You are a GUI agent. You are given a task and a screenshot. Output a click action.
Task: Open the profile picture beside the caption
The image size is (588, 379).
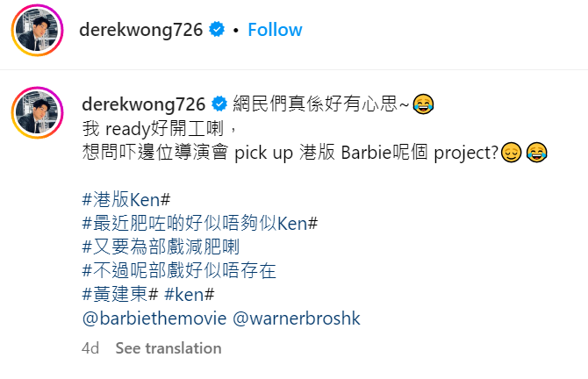[37, 113]
